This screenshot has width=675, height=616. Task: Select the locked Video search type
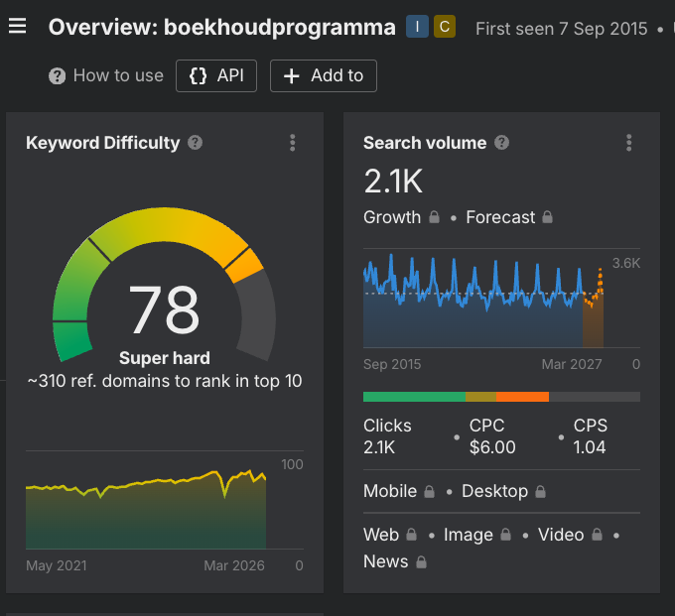coord(570,535)
